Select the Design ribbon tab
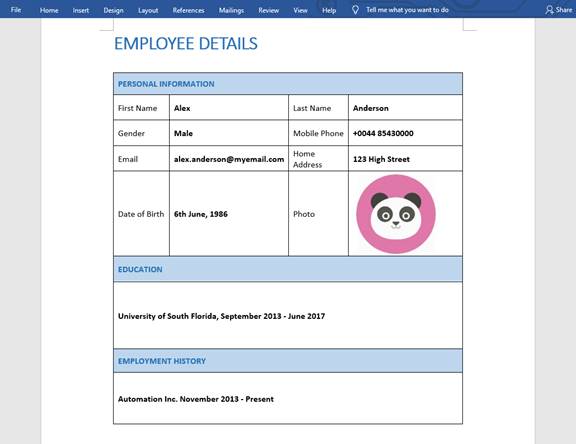Viewport: 576px width, 444px height. (x=113, y=10)
